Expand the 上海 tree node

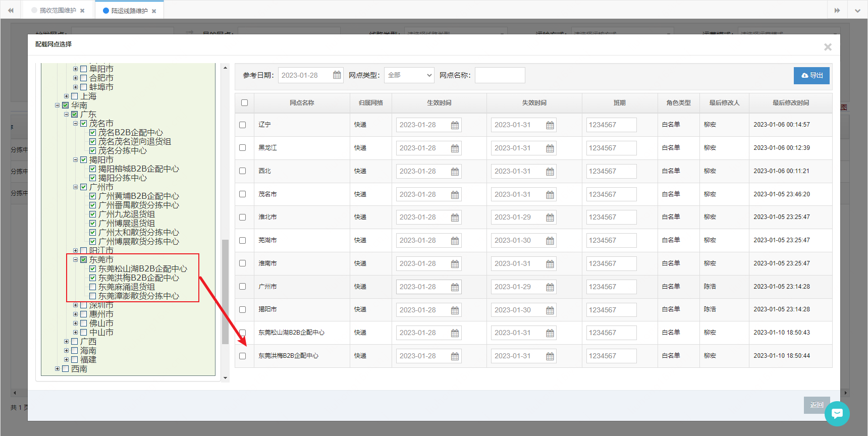pyautogui.click(x=66, y=96)
